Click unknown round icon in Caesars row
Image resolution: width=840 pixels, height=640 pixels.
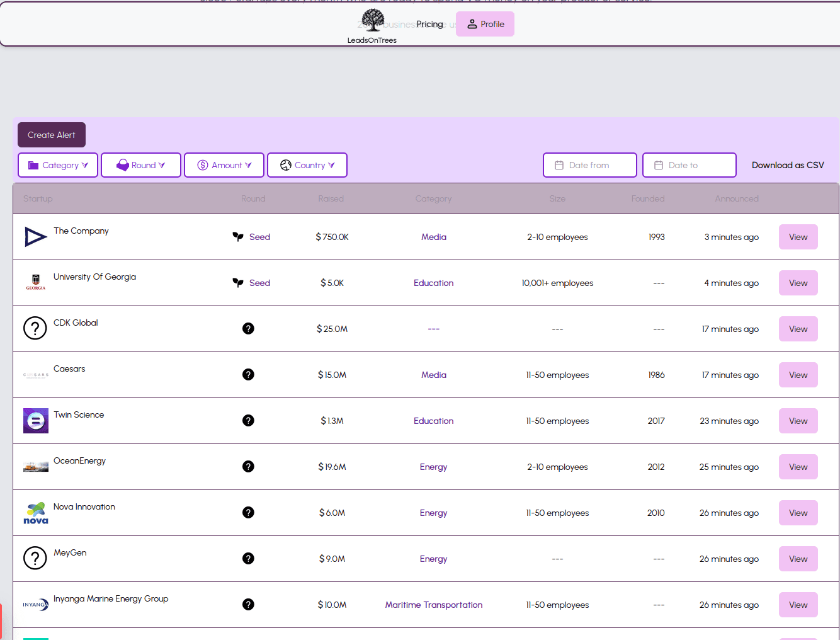point(248,374)
